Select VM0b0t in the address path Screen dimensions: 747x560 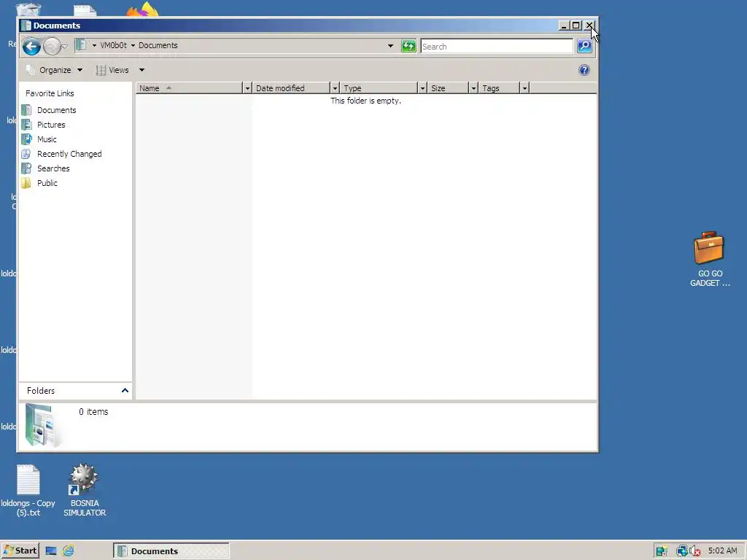113,45
